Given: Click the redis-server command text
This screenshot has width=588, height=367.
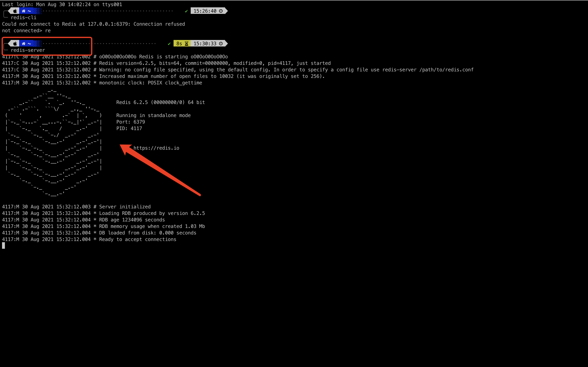Looking at the screenshot, I should [28, 50].
